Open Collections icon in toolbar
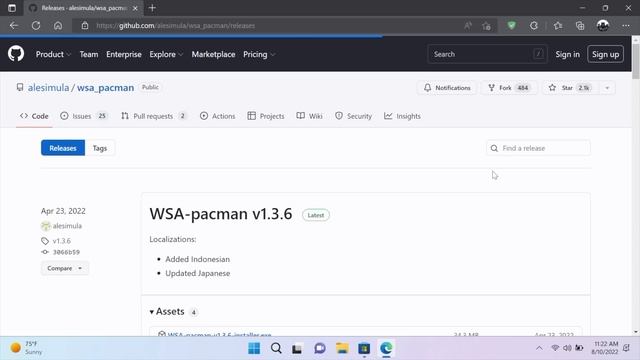 click(x=580, y=26)
